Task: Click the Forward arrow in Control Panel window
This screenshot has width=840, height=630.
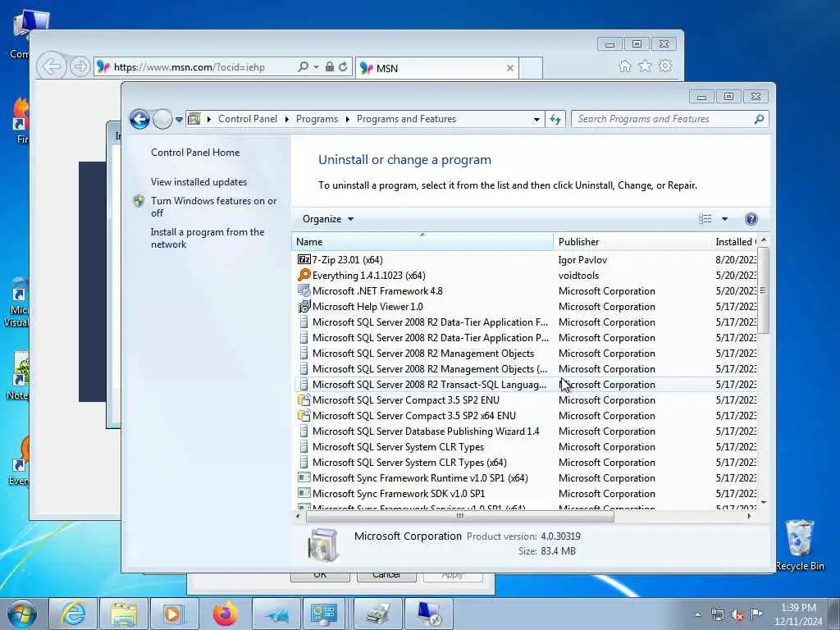Action: point(163,119)
